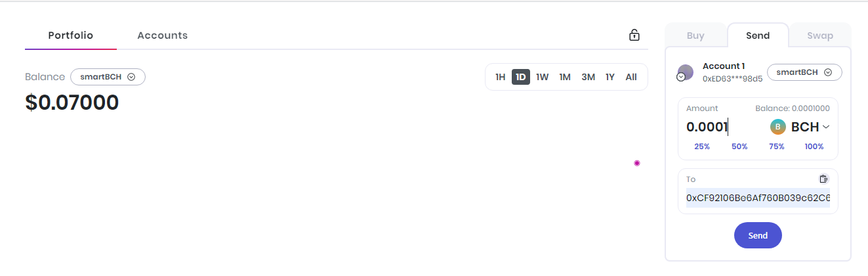
Task: Expand the BCH token selector chevron
Action: click(826, 127)
